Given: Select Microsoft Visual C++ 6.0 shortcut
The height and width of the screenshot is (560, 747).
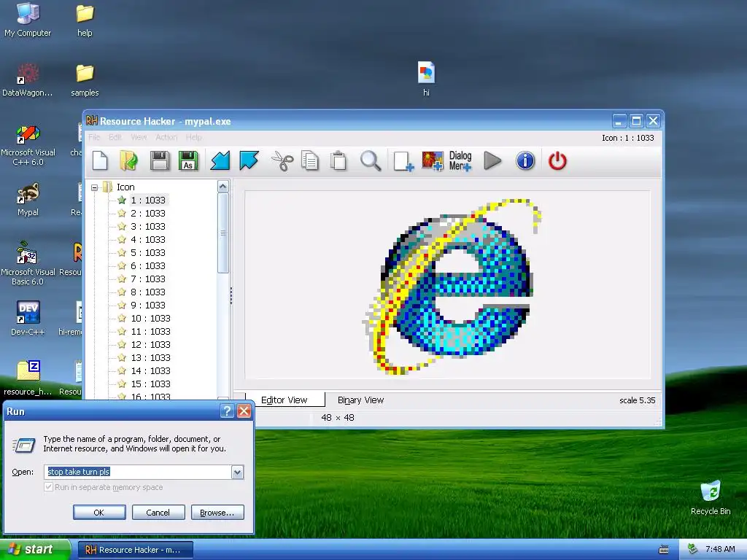Looking at the screenshot, I should [28, 145].
